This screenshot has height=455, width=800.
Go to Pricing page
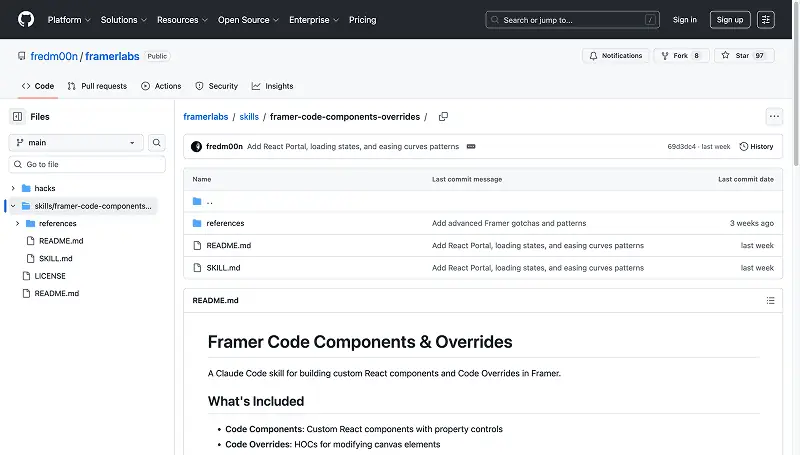click(x=362, y=20)
